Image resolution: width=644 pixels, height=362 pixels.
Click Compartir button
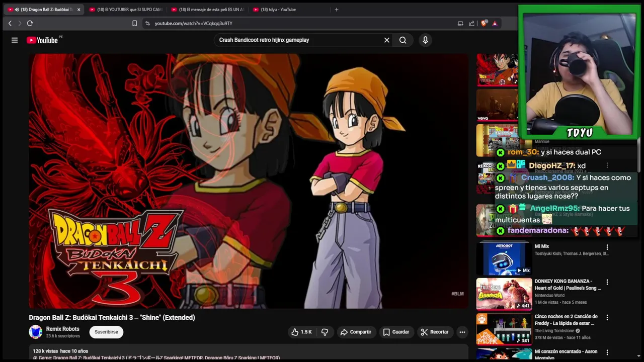pos(356,332)
